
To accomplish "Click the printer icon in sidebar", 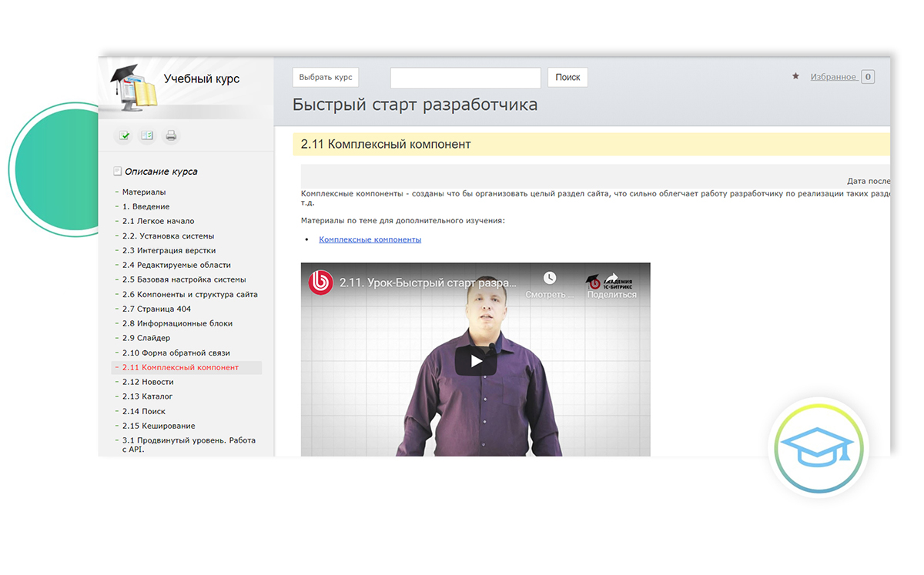I will tap(171, 136).
